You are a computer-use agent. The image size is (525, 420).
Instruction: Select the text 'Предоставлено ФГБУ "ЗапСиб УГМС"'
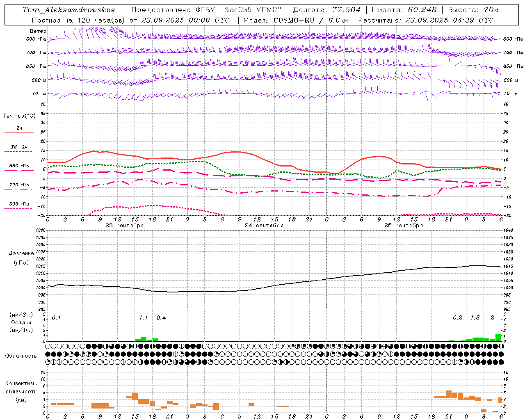click(x=206, y=10)
